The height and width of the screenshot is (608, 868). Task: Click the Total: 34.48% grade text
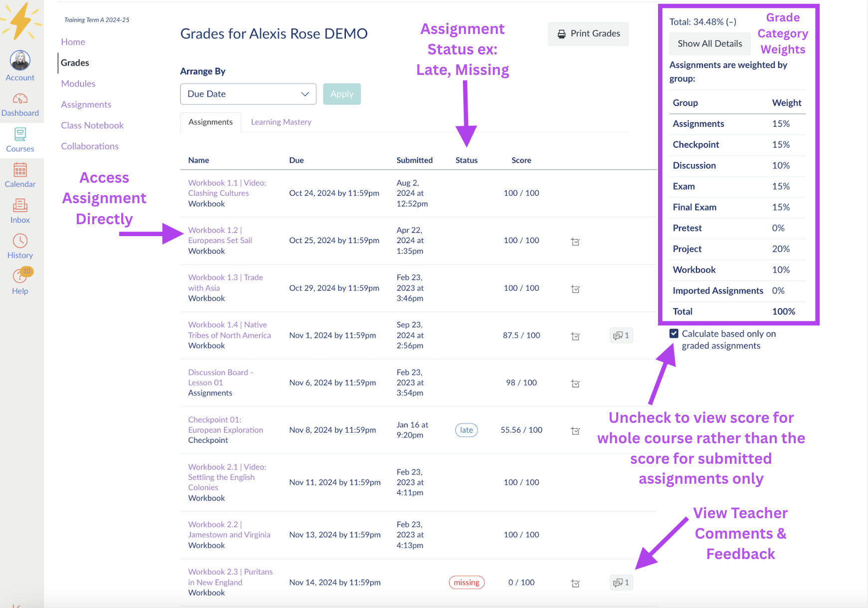(702, 22)
